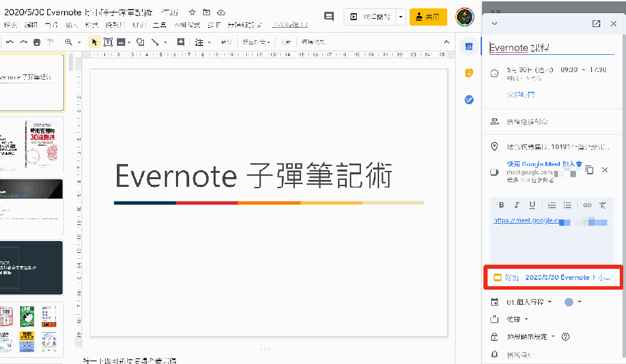Join with Google Meet link
This screenshot has height=364, width=626.
[x=544, y=164]
